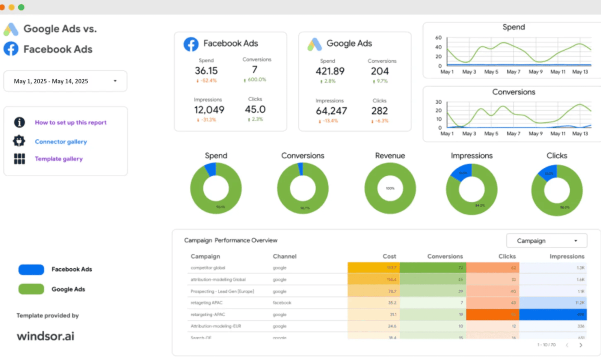This screenshot has width=601, height=364.
Task: Click the info icon beside setup report link
Action: coord(20,122)
